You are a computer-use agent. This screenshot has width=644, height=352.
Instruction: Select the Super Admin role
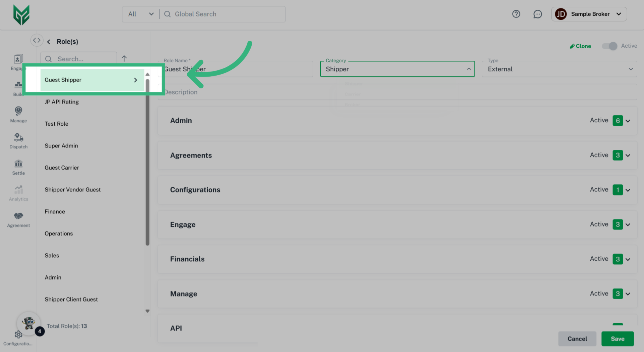tap(61, 146)
